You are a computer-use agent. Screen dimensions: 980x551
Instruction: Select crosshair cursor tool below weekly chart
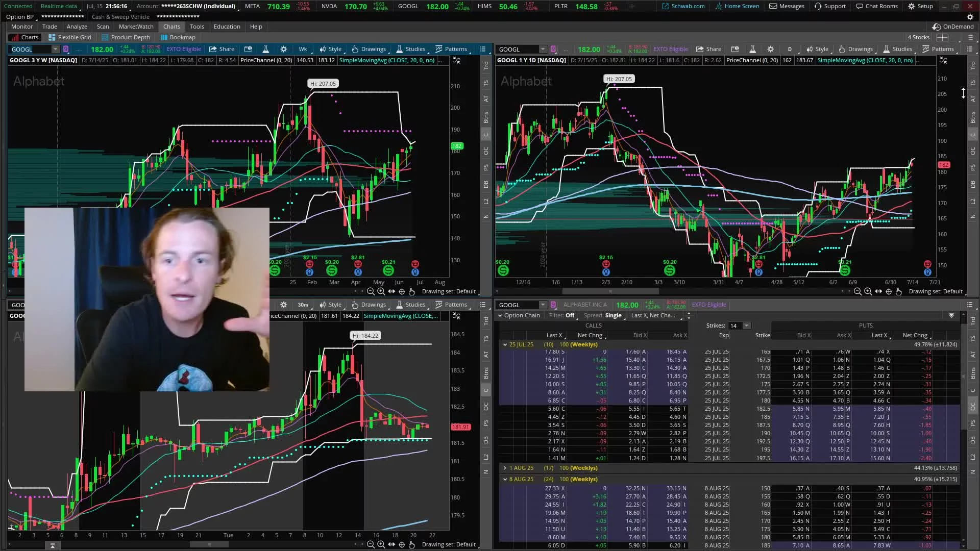[x=402, y=291]
